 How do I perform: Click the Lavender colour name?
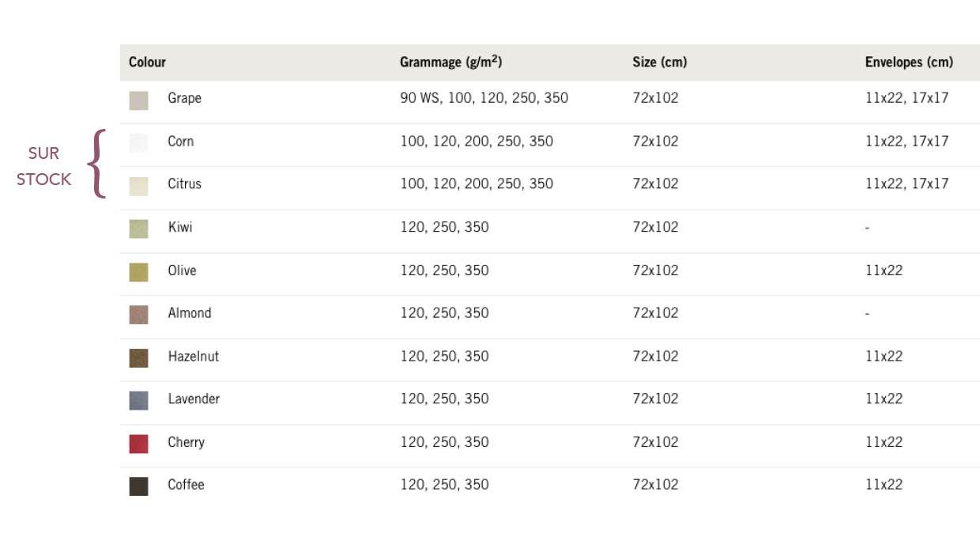[x=194, y=399]
